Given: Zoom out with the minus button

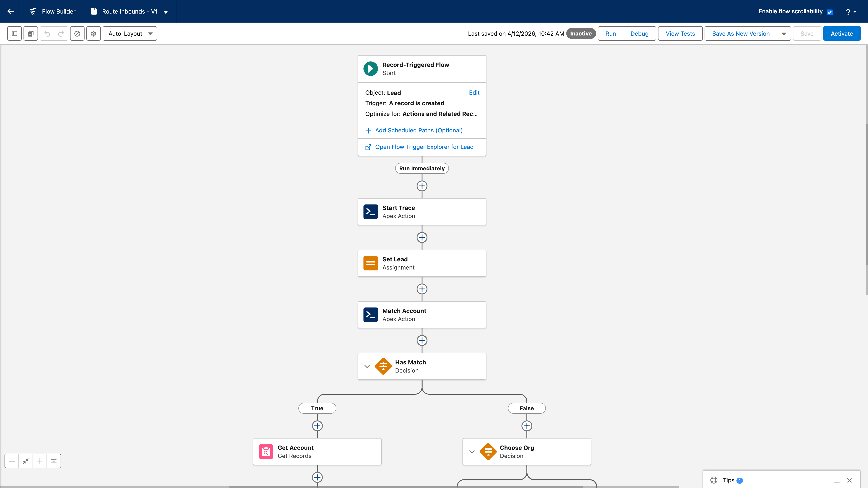Looking at the screenshot, I should [12, 461].
